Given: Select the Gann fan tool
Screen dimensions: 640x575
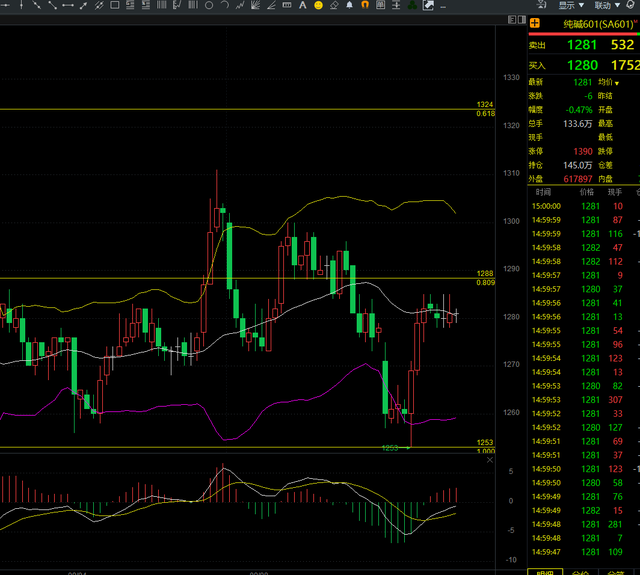Looking at the screenshot, I should [256, 5].
